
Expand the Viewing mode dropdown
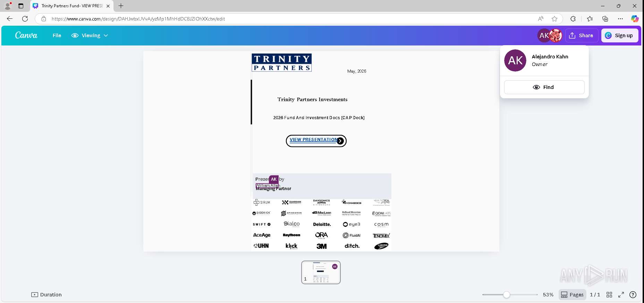tap(90, 35)
